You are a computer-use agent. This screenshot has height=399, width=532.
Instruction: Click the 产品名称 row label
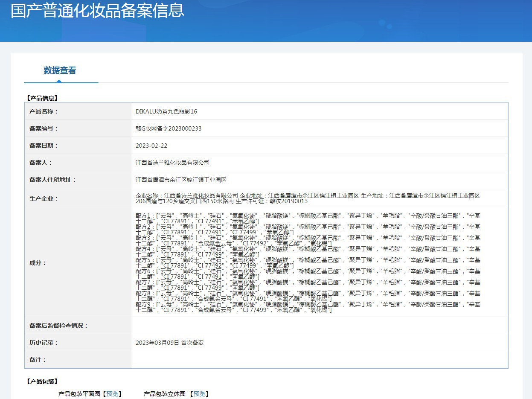point(43,111)
